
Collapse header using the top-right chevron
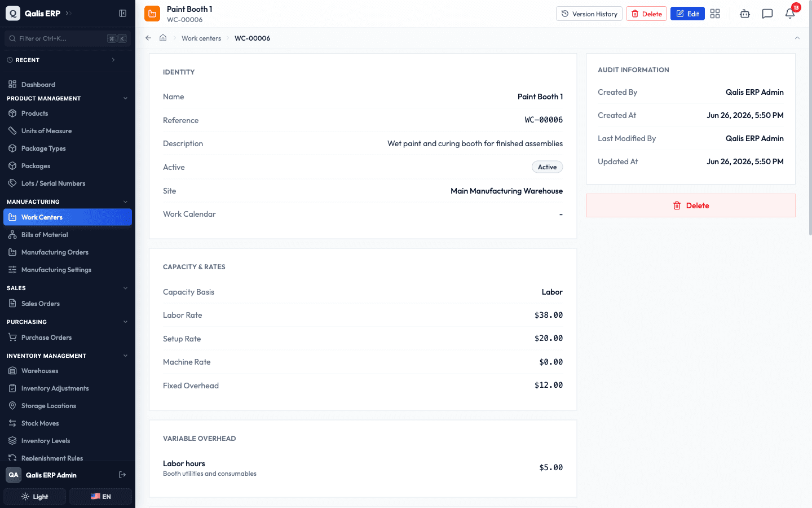click(797, 38)
